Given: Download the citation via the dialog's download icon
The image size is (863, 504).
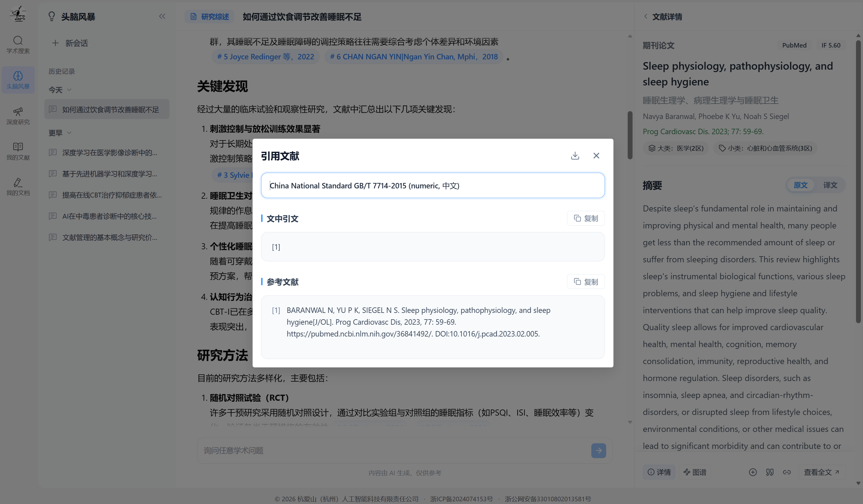Looking at the screenshot, I should pyautogui.click(x=575, y=155).
